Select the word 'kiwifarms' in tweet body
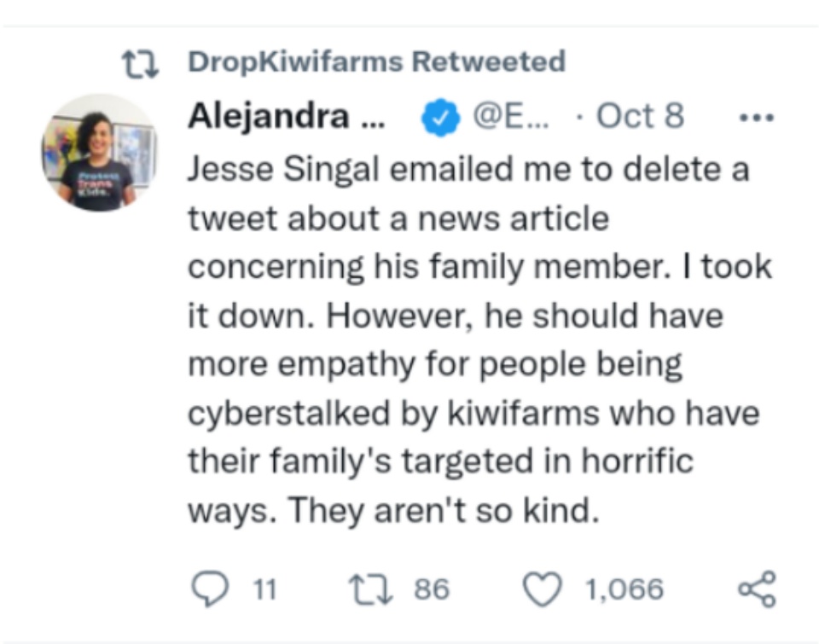Image resolution: width=819 pixels, height=644 pixels. (523, 413)
